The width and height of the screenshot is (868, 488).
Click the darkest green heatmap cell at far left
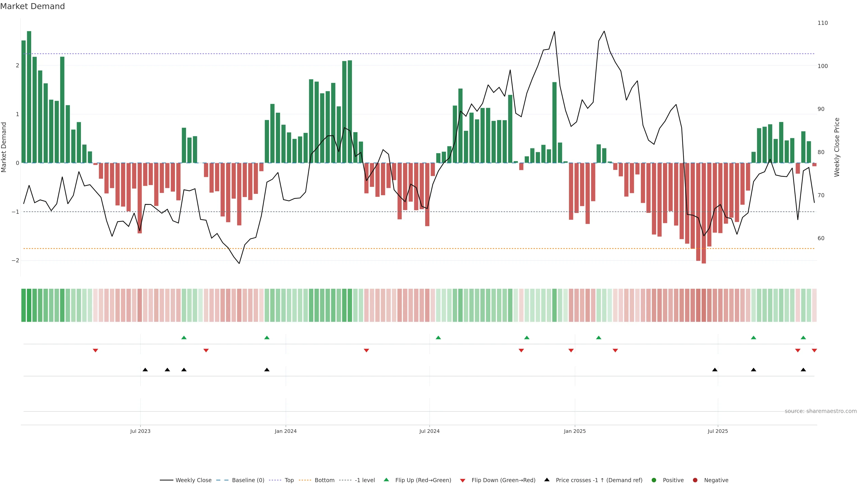[29, 305]
